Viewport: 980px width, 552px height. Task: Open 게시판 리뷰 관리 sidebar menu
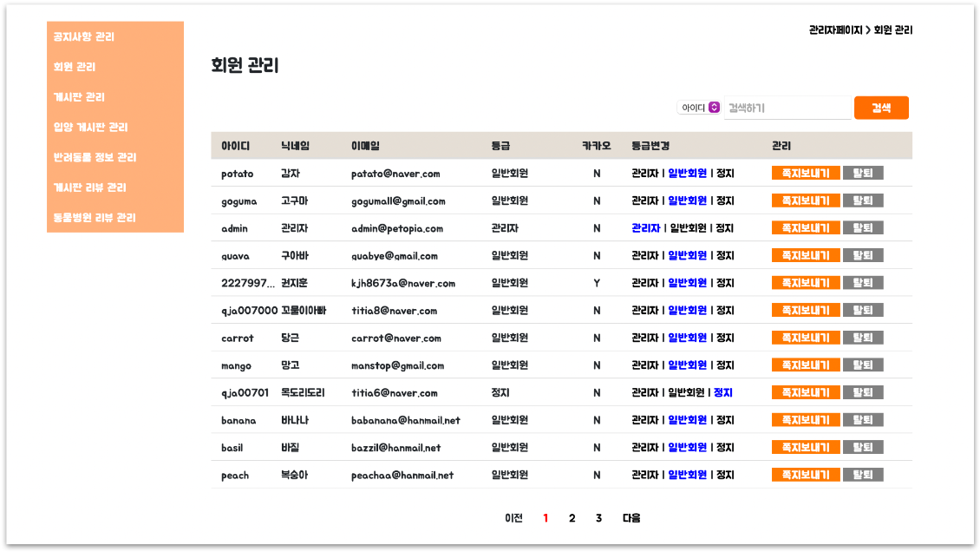(x=89, y=187)
